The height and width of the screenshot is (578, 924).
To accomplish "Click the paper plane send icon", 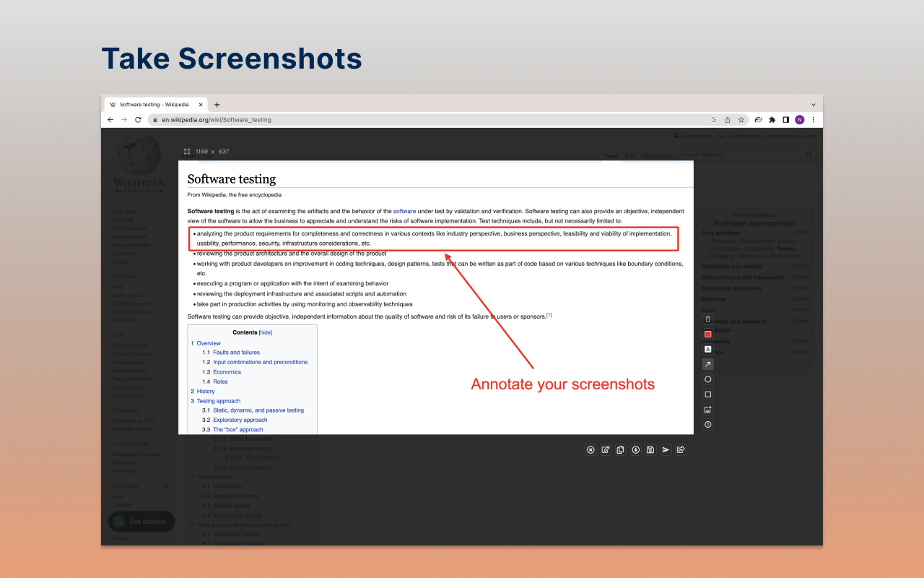I will click(666, 449).
